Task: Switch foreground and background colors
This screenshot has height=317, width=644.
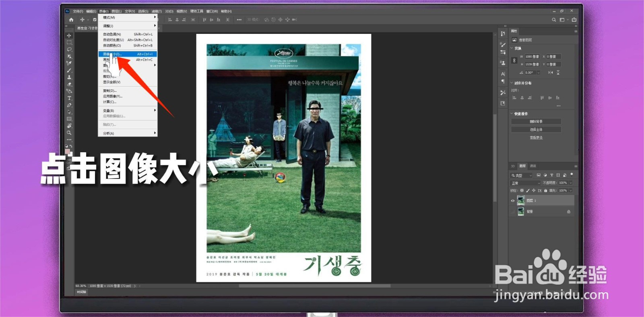Action: [x=71, y=146]
